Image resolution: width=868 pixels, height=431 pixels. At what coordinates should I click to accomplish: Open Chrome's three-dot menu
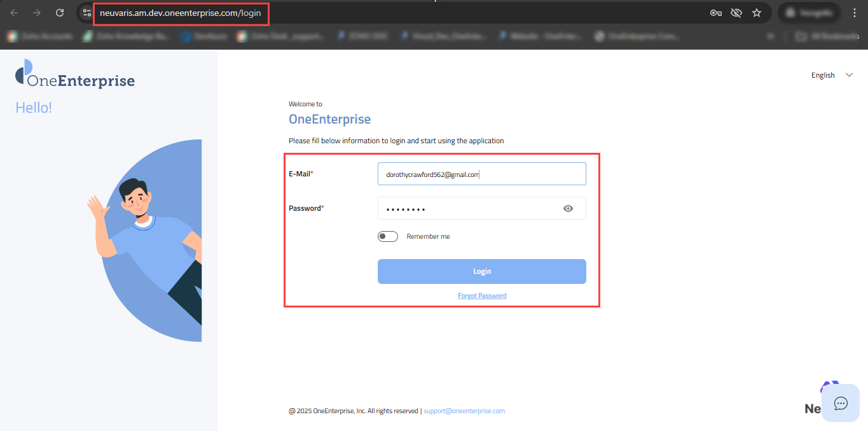coord(855,13)
